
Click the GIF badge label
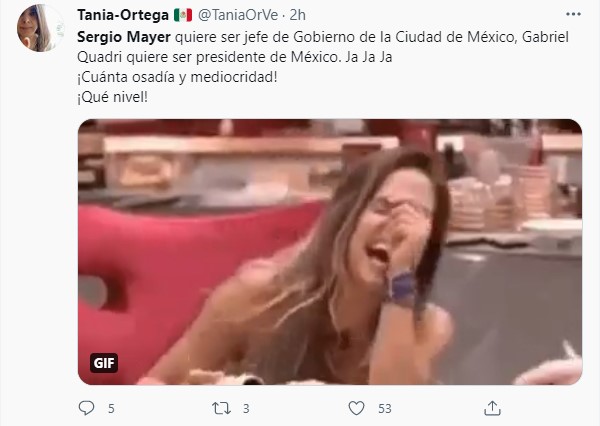tap(104, 363)
